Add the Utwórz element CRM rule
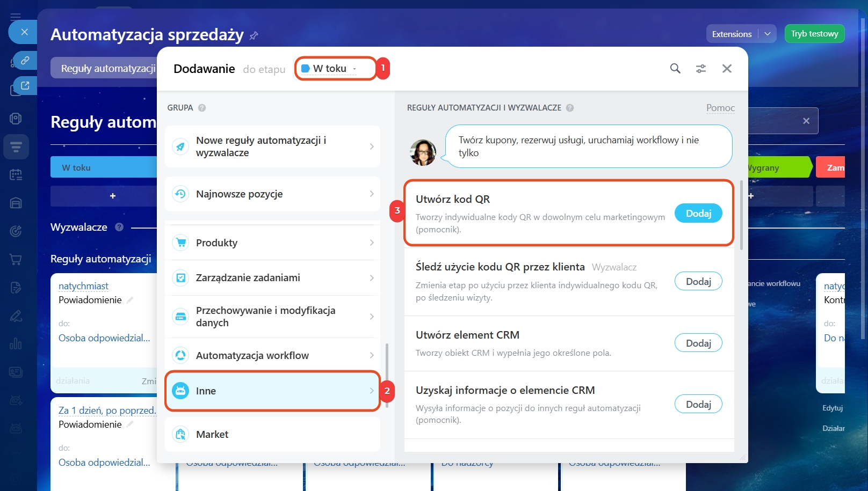868x491 pixels. (x=698, y=343)
